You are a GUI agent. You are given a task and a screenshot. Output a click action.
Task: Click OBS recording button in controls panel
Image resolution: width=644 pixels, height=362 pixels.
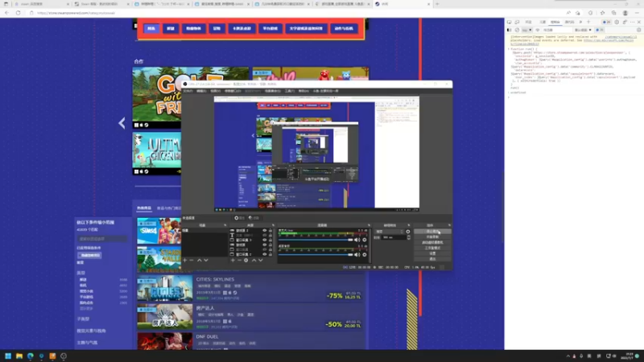point(432,237)
